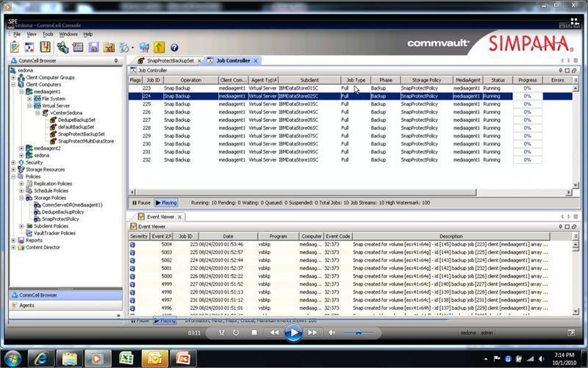Expand the Client Computer Groups node
This screenshot has height=368, width=588.
13,78
